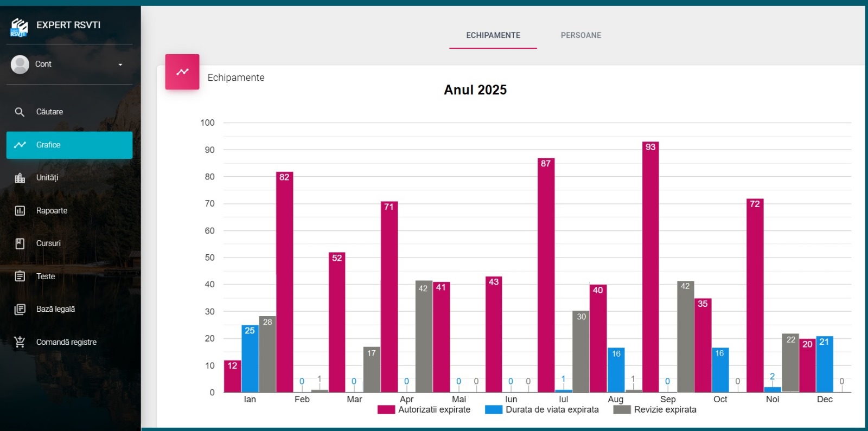Toggle the Revizie expirata legend series

665,410
